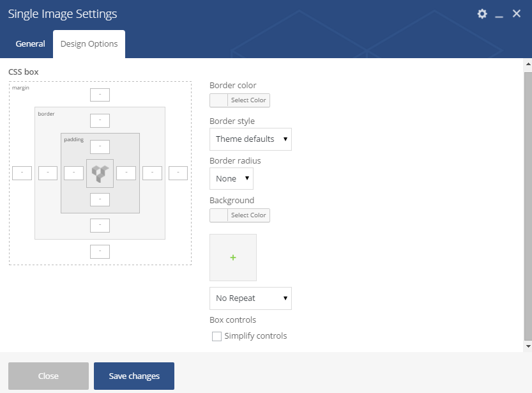The image size is (532, 393).
Task: Click the scrollbar up arrow
Action: point(528,64)
